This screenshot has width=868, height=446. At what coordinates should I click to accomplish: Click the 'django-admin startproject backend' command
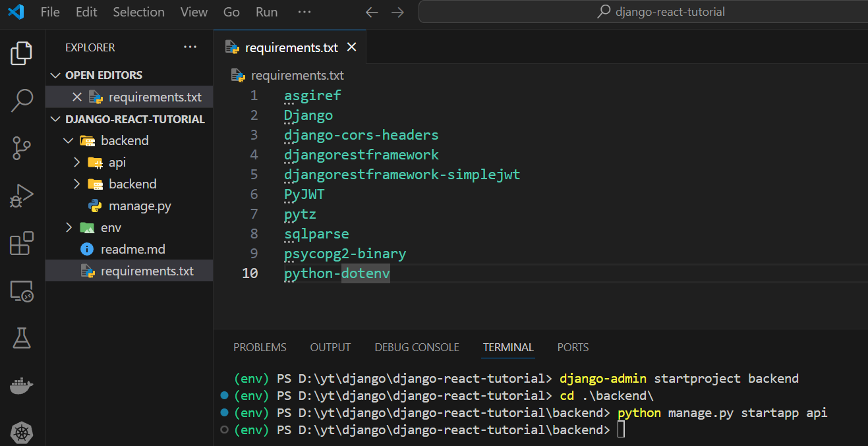point(679,379)
